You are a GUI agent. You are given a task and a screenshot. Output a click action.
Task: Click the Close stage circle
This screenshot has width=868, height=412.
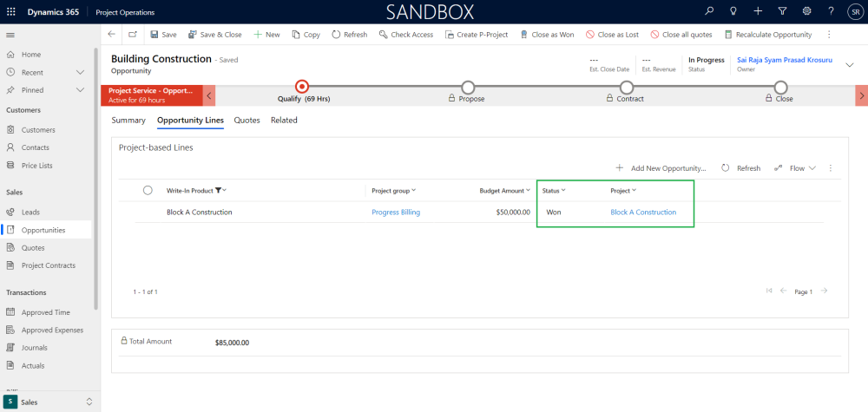click(x=780, y=87)
